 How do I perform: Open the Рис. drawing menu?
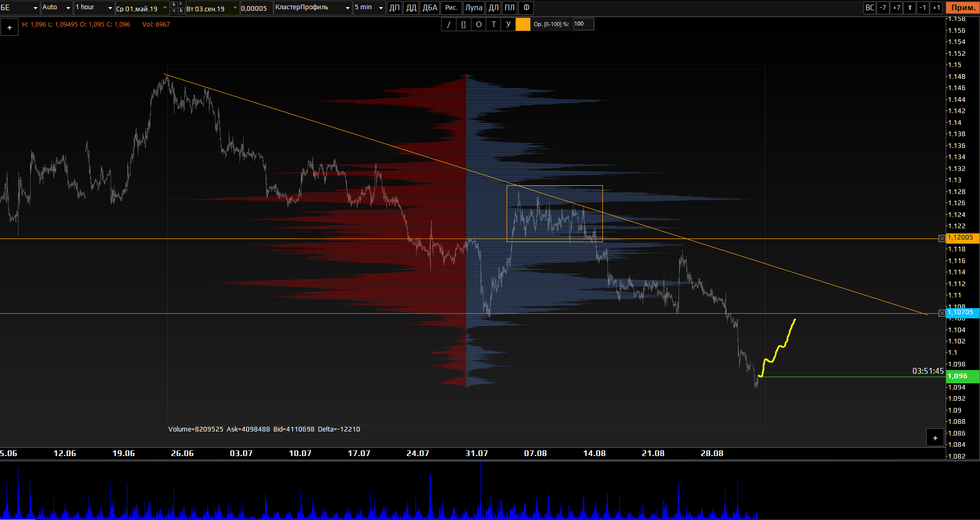(451, 8)
